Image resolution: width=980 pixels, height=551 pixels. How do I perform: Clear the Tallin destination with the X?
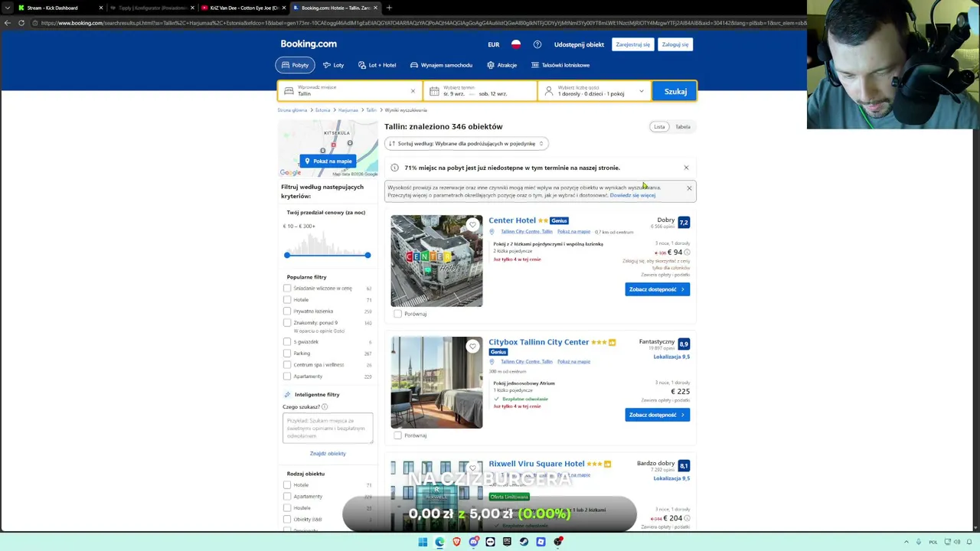(413, 91)
